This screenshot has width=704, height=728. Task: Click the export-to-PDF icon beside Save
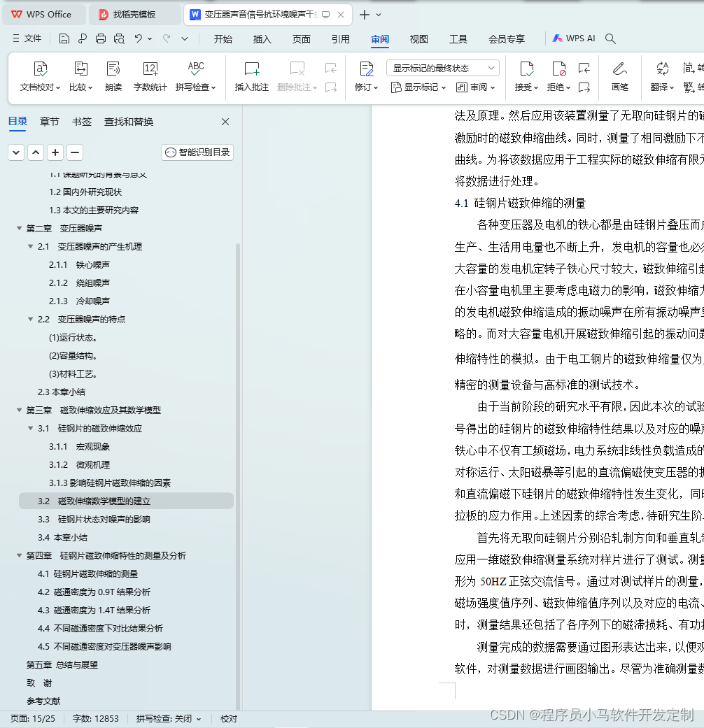pyautogui.click(x=83, y=39)
